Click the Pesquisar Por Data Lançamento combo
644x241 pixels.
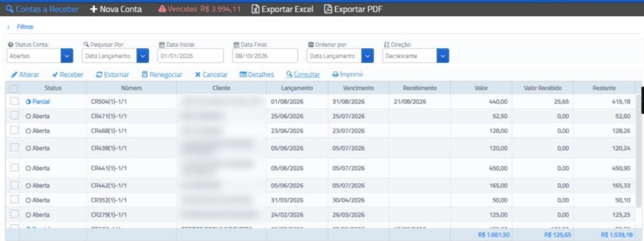click(115, 56)
